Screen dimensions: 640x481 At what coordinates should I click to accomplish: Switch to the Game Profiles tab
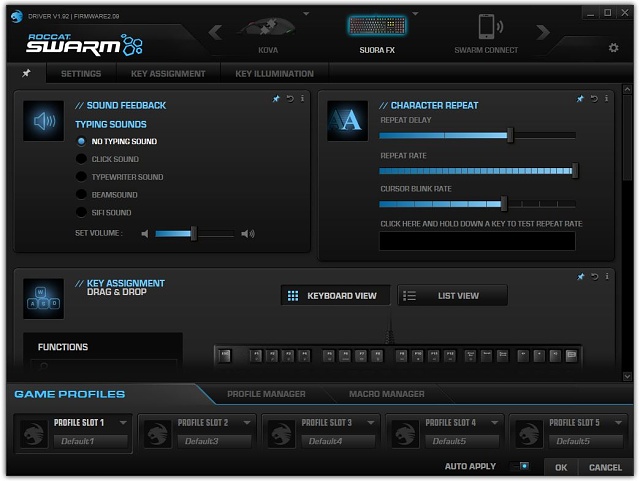pos(70,394)
